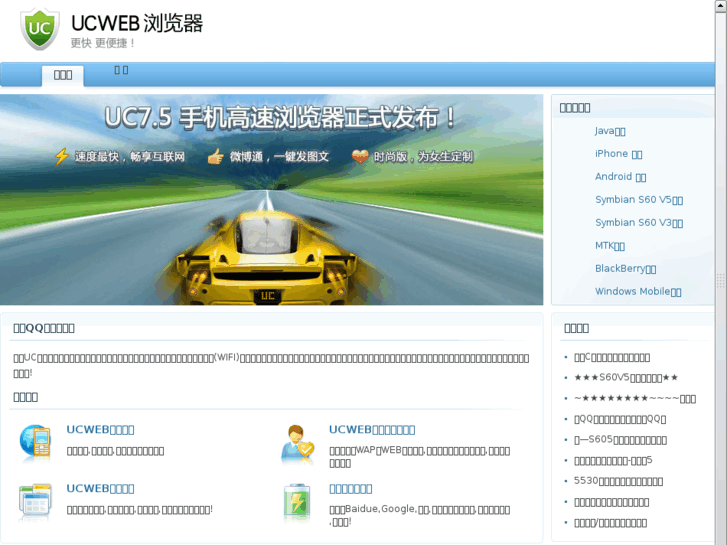Viewport: 727px width, 545px height.
Task: Open the sidebar post mentioning QQ
Action: 620,419
